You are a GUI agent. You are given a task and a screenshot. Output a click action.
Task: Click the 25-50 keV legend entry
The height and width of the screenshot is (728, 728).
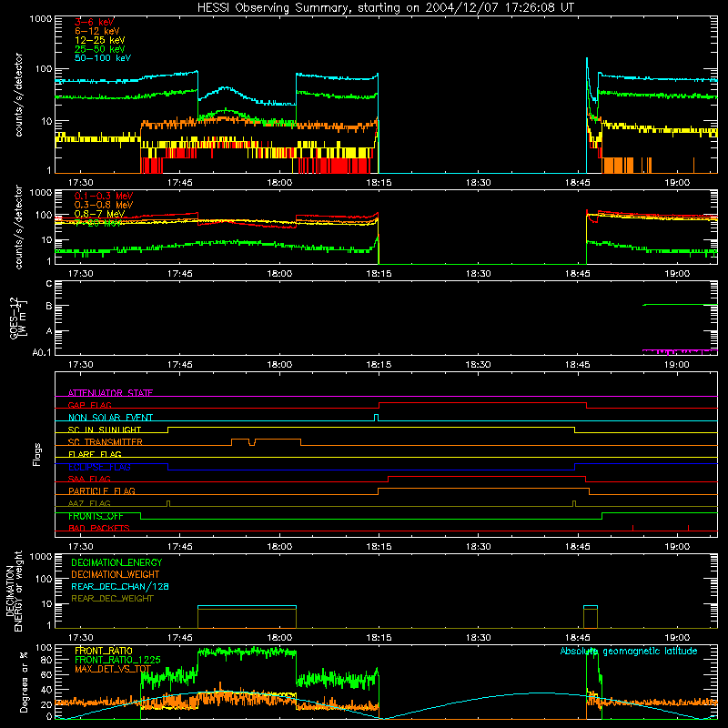[x=100, y=49]
